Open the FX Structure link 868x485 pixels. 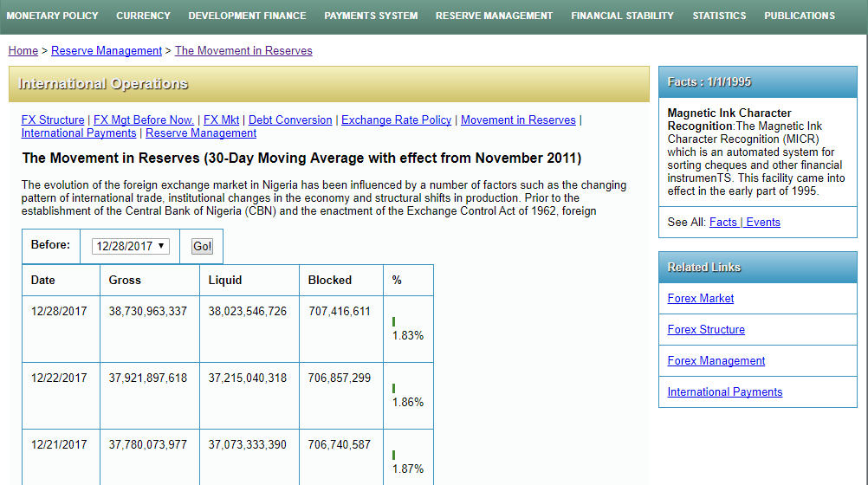(53, 120)
